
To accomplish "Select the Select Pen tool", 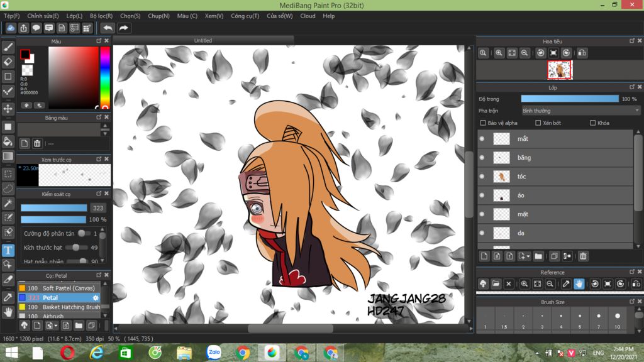I will [x=8, y=217].
